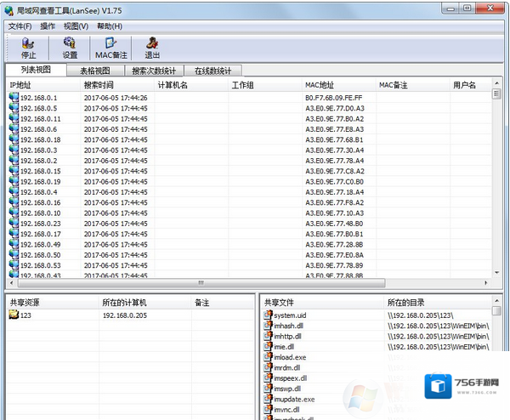Screen dimensions: 510x420
Task: Click the 123 shared folder icon
Action: [14, 315]
